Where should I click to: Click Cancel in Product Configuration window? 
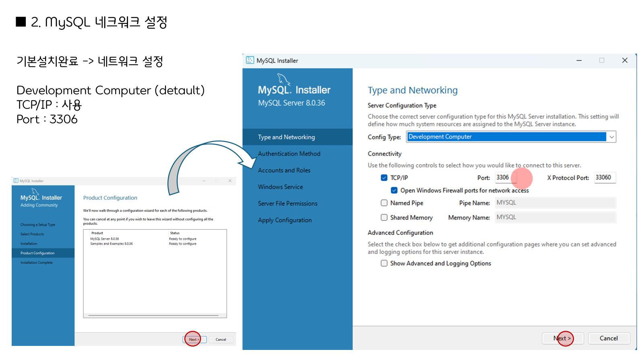tap(221, 339)
